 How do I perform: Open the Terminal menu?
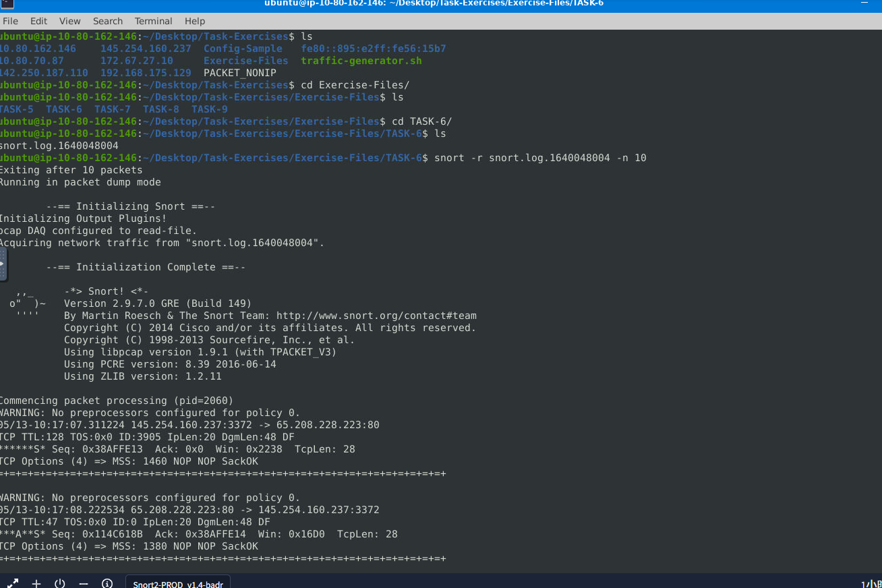coord(154,21)
